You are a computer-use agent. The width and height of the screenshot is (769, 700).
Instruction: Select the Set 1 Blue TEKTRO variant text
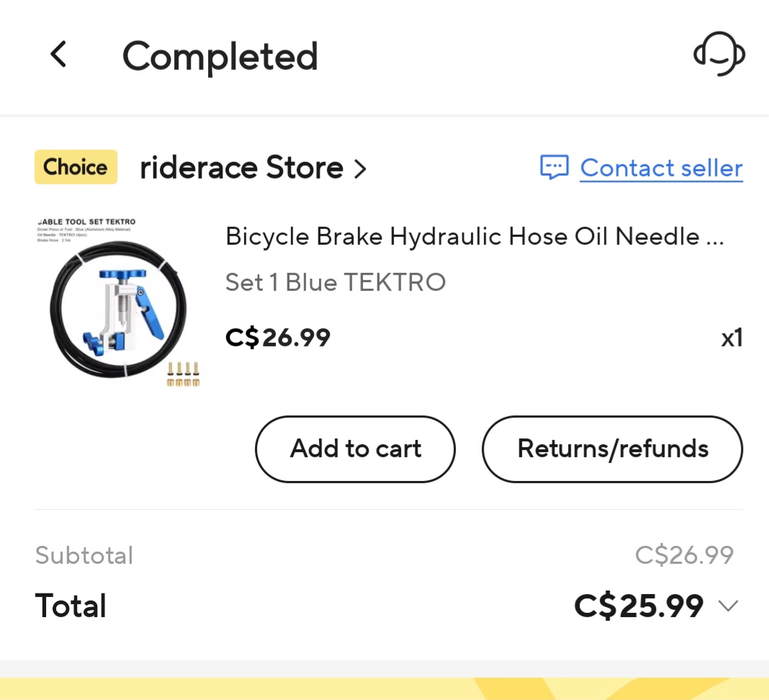pos(336,282)
